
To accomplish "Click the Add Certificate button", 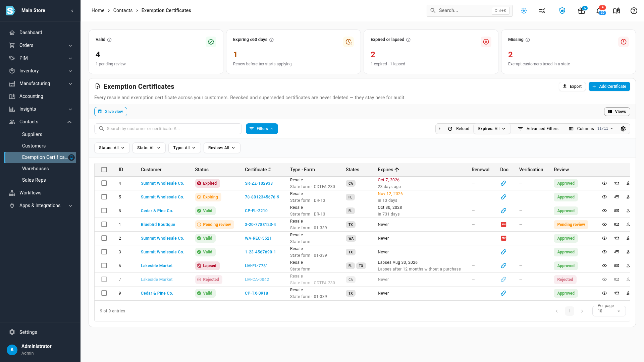I will [x=609, y=86].
